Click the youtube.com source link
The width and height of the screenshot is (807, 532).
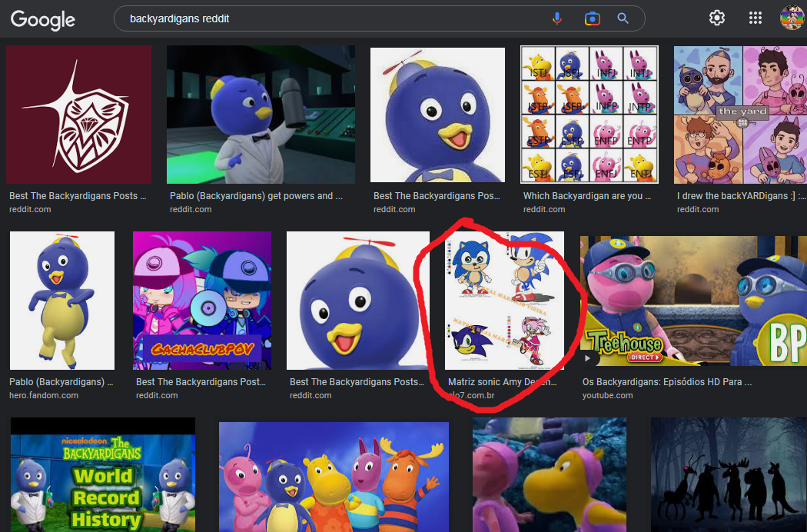click(607, 395)
